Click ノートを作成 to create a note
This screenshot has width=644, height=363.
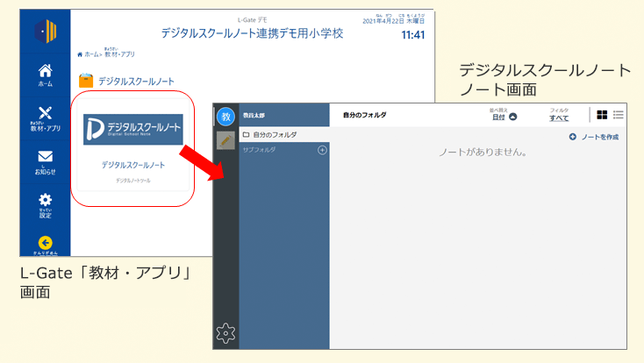click(593, 137)
